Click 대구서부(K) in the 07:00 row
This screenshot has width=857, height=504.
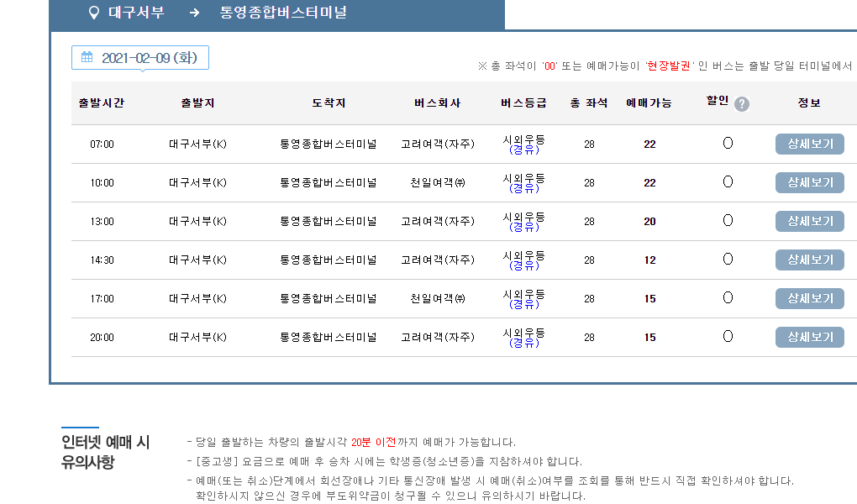pyautogui.click(x=197, y=144)
